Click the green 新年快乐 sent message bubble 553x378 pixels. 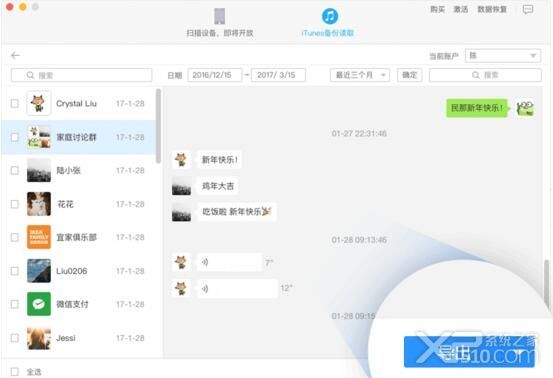tap(477, 108)
